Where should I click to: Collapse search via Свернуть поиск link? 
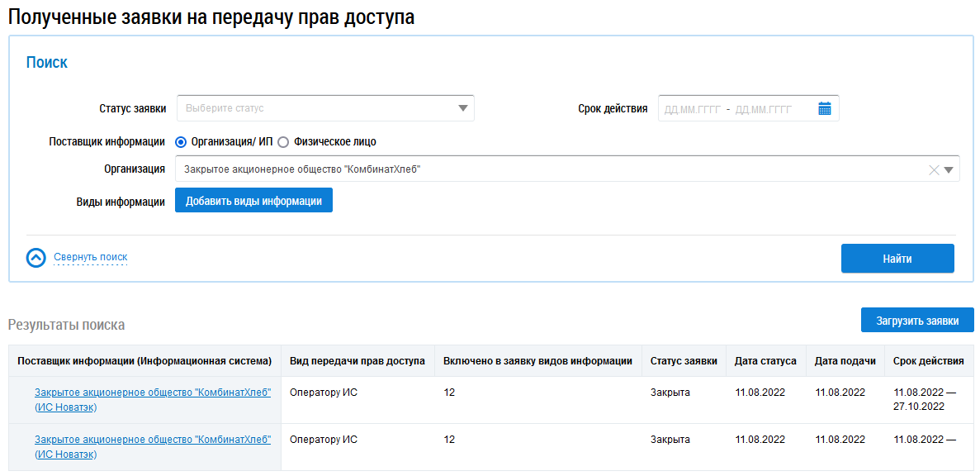[x=91, y=257]
